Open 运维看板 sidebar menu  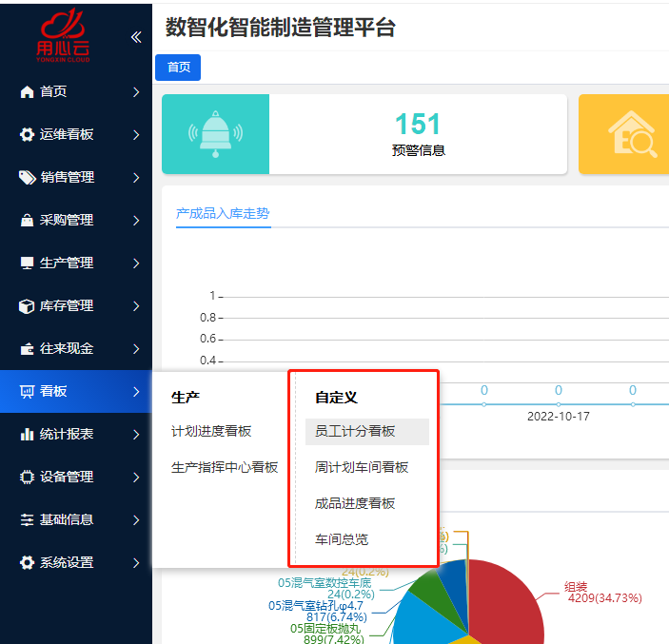76,134
